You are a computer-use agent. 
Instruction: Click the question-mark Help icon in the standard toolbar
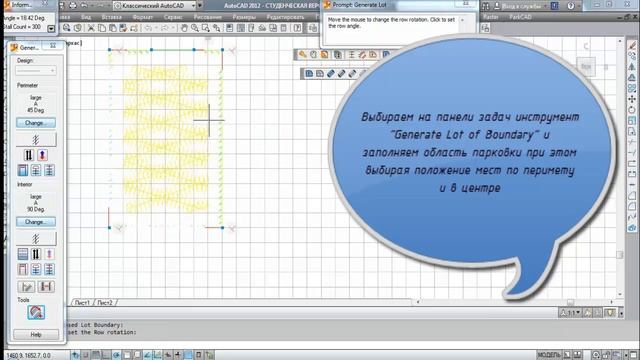(298, 28)
